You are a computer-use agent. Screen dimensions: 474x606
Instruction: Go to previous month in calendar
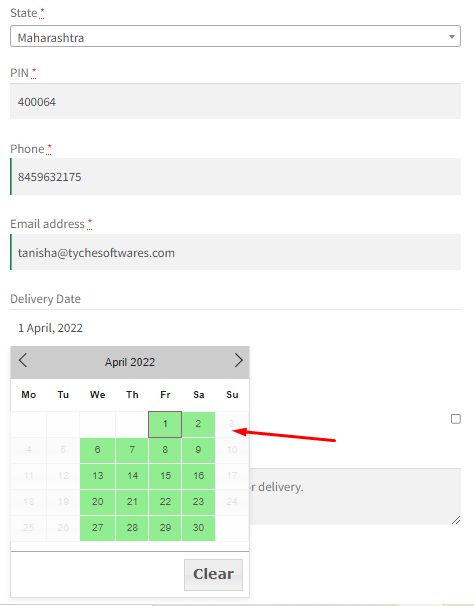click(23, 360)
